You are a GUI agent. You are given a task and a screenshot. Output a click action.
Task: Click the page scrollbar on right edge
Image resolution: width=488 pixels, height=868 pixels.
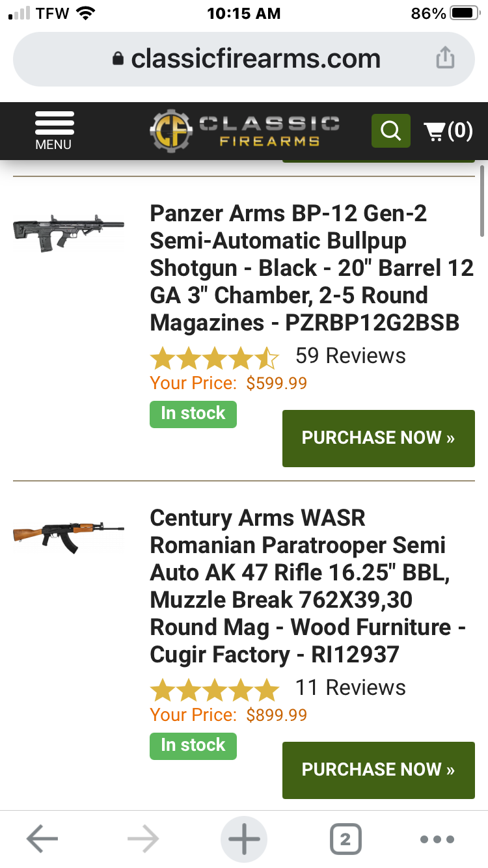coord(482,202)
